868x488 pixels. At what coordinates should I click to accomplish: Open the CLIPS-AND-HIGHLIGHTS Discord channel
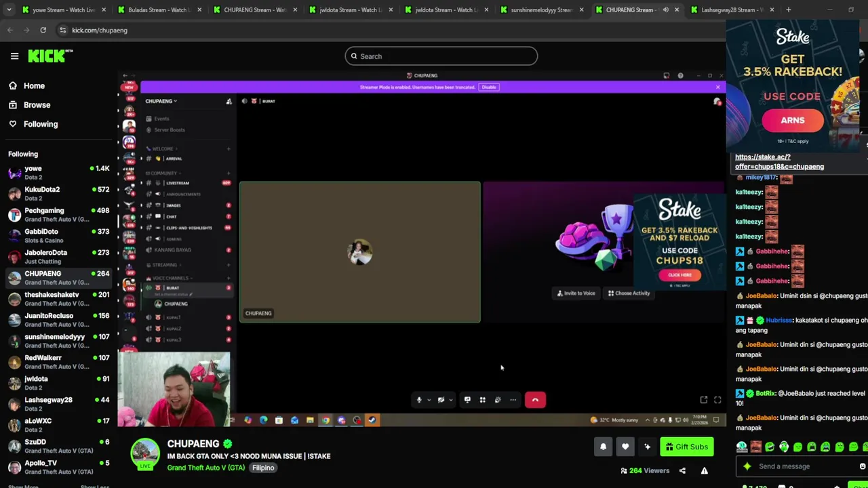coord(186,228)
